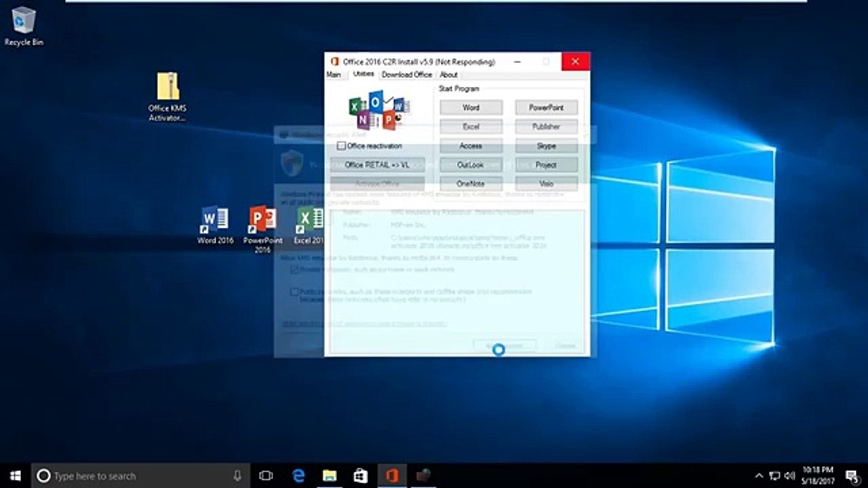
Task: Close the Office 2016 C2R Install window
Action: 575,62
